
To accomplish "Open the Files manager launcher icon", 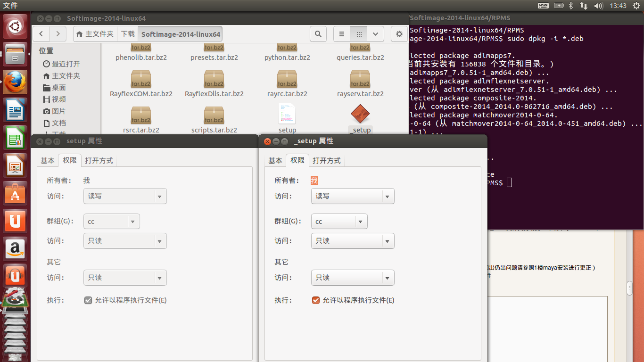I will click(15, 54).
